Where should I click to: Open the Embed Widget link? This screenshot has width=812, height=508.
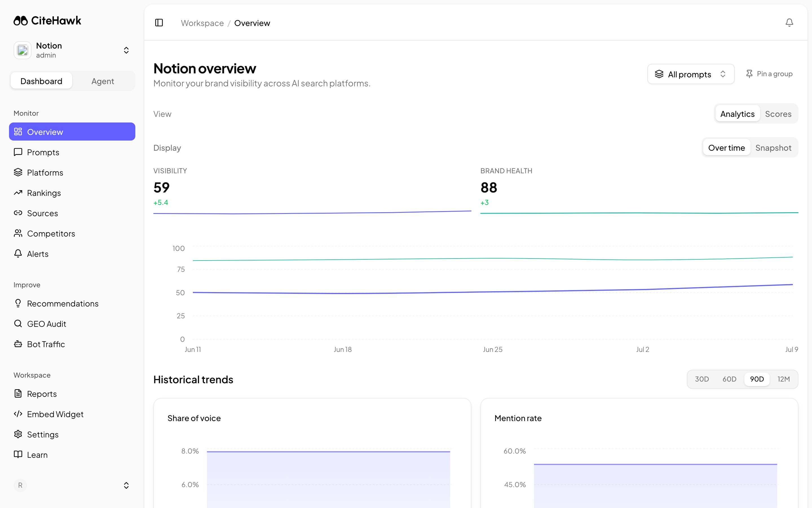72,414
